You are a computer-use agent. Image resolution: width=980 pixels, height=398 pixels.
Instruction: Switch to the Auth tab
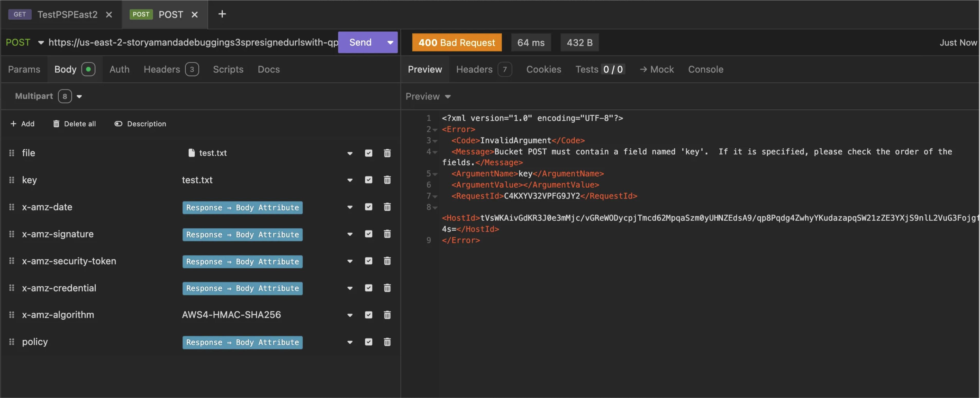(x=120, y=69)
